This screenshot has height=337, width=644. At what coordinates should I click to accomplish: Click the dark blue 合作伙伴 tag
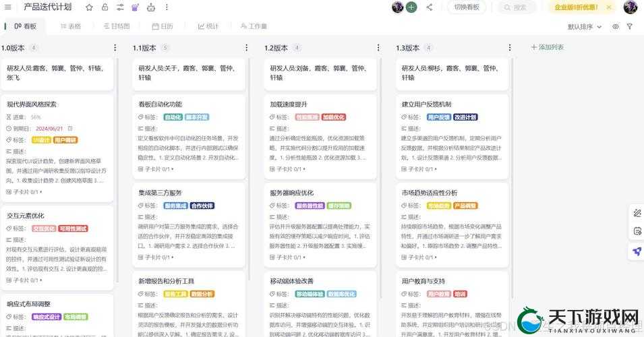tap(202, 206)
